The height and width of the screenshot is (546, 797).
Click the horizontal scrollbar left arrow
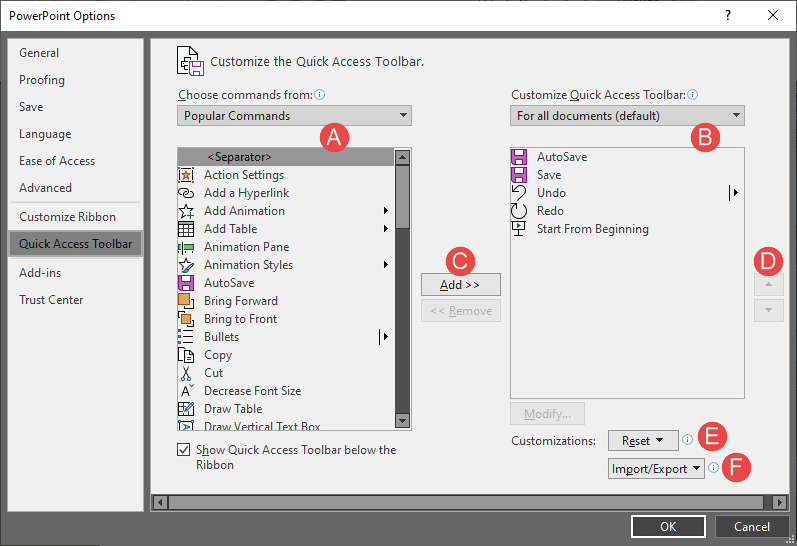point(160,503)
